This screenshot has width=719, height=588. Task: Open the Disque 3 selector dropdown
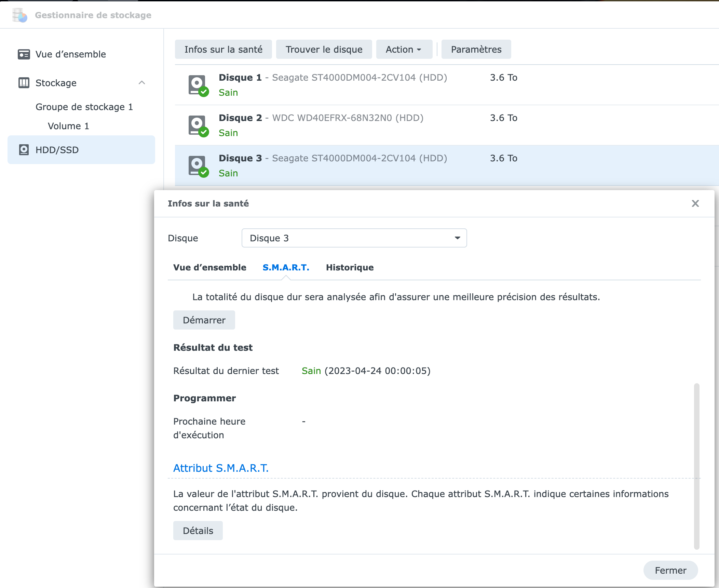pos(354,238)
